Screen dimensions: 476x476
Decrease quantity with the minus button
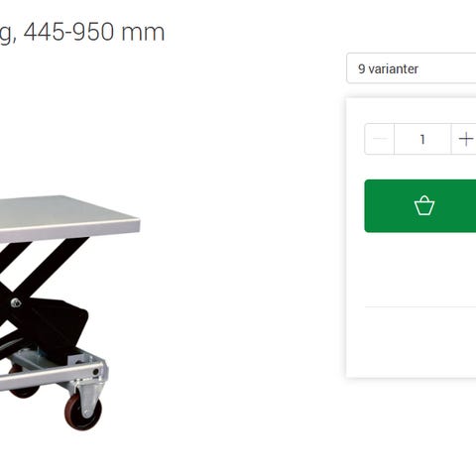380,139
